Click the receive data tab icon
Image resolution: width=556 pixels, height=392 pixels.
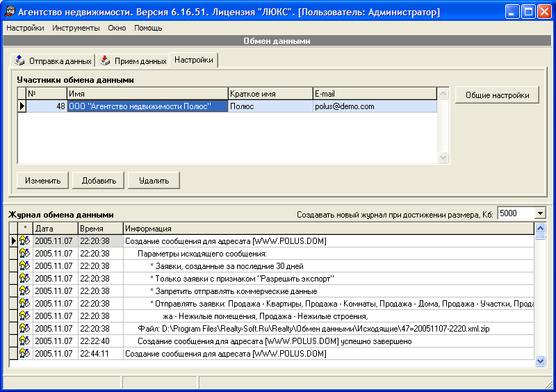(105, 60)
